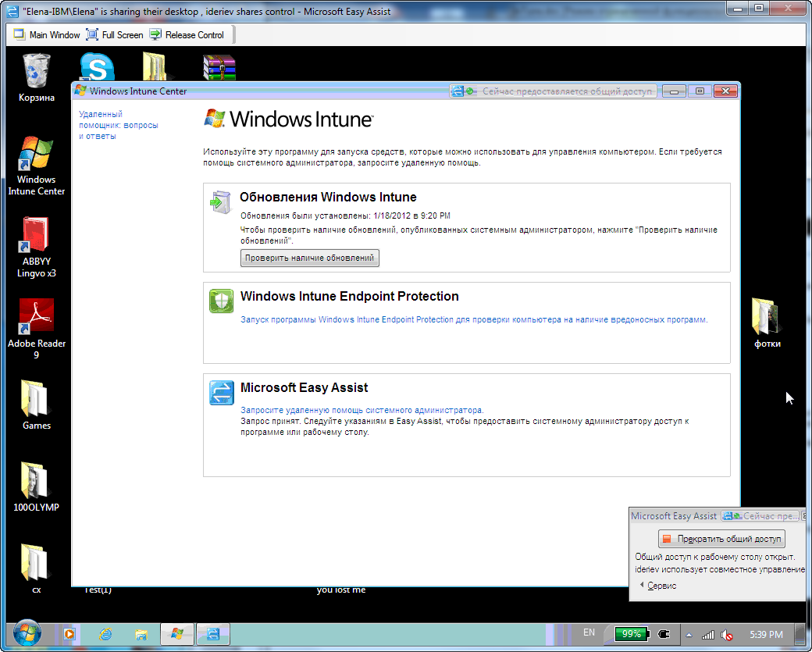The image size is (812, 652).
Task: Click the power plug tray icon
Action: point(664,634)
